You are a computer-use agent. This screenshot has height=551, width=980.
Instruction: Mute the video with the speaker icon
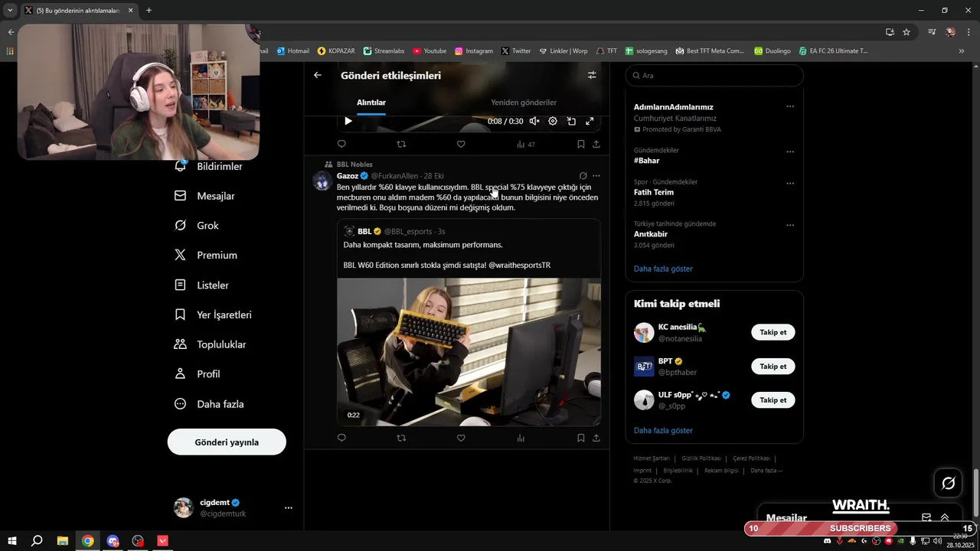click(x=534, y=121)
